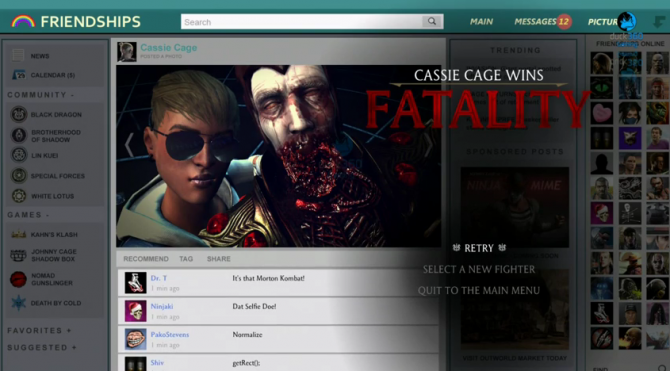This screenshot has height=371, width=670.
Task: Click Dr. T's comment avatar
Action: pyautogui.click(x=135, y=283)
